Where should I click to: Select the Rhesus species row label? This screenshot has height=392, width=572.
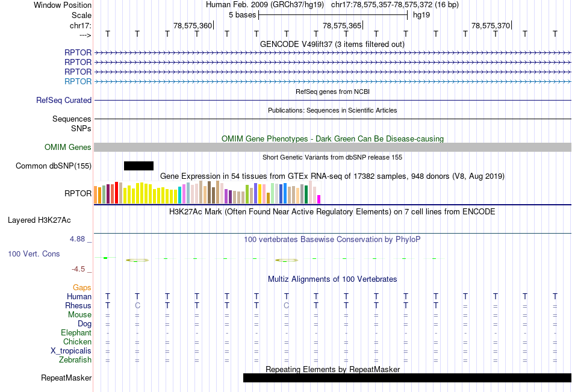point(78,305)
